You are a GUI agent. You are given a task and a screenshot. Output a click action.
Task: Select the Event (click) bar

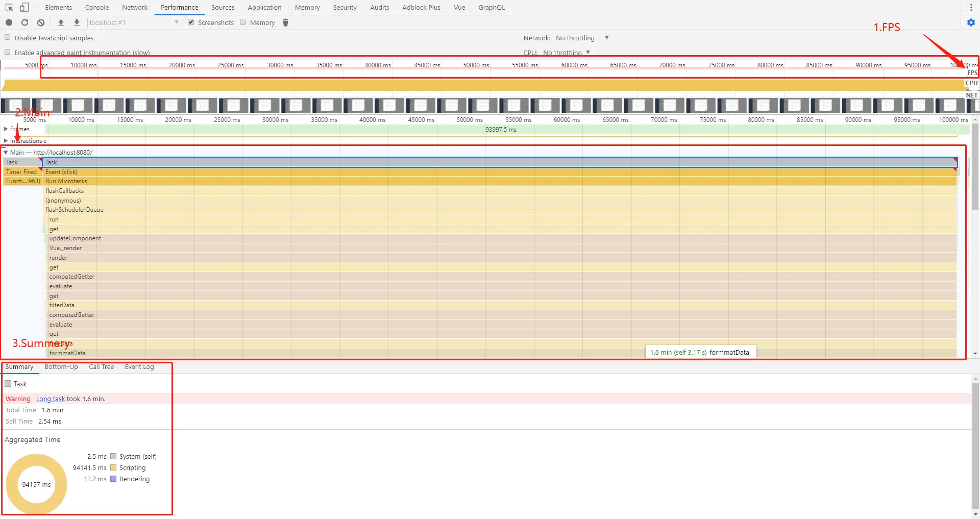coord(500,172)
